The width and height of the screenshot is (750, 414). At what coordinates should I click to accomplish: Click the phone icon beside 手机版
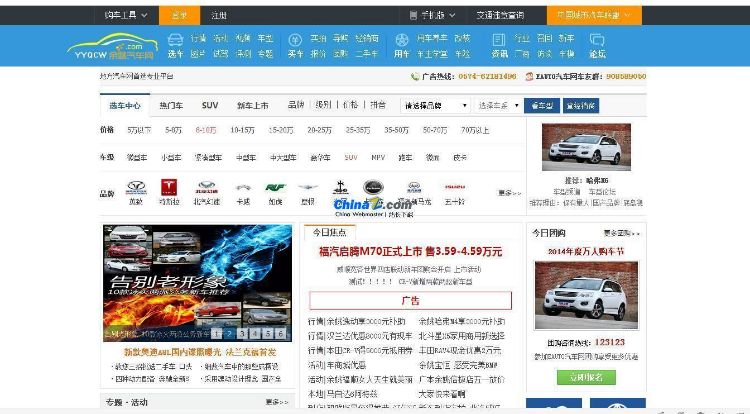point(413,15)
